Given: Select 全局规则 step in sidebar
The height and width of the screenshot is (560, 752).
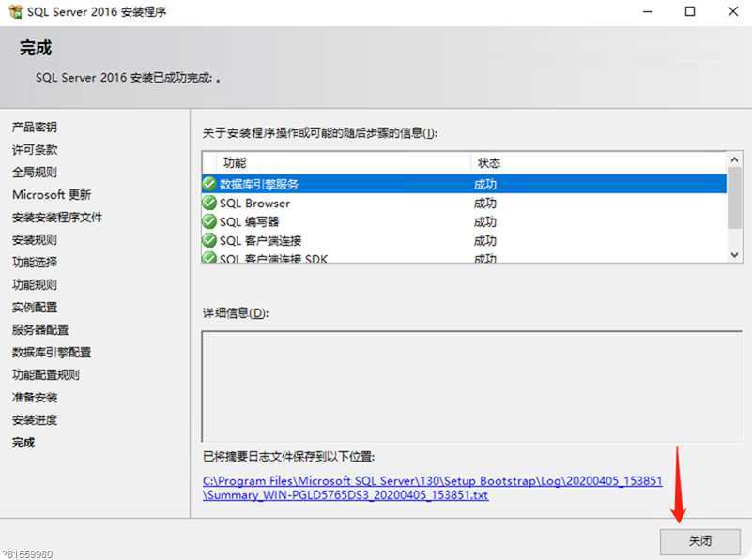Looking at the screenshot, I should pos(35,172).
